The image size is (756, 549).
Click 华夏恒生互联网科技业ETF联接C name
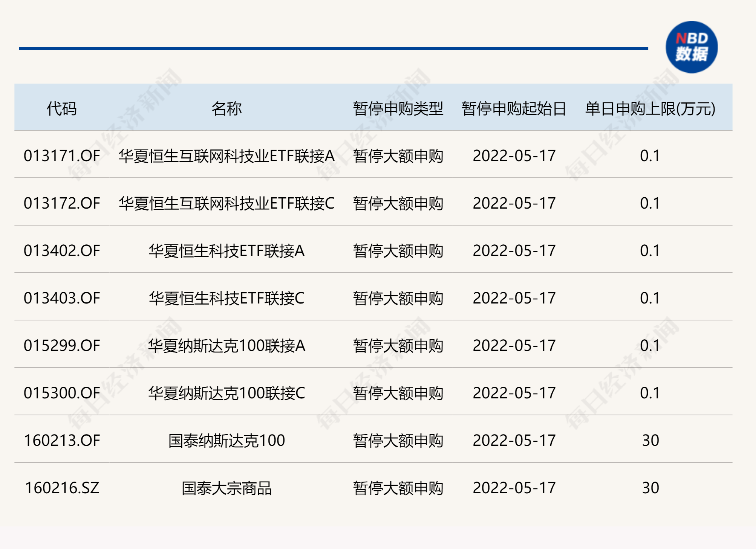pyautogui.click(x=226, y=203)
